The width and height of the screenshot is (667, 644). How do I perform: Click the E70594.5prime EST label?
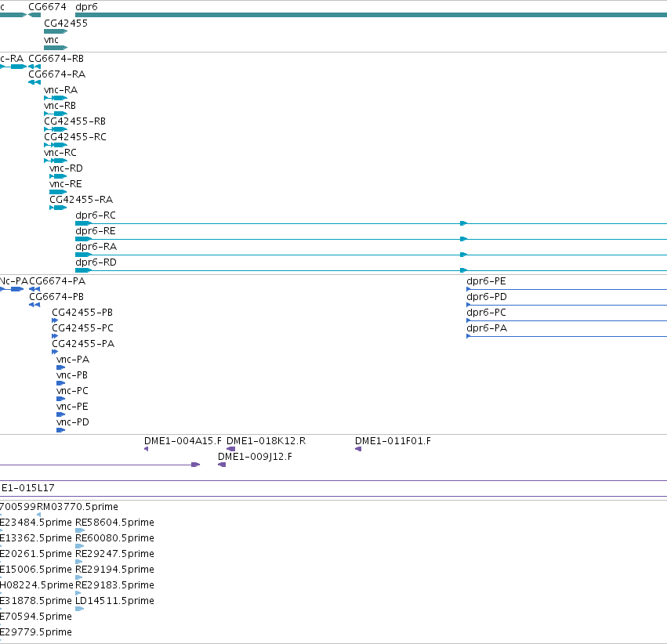pos(36,617)
